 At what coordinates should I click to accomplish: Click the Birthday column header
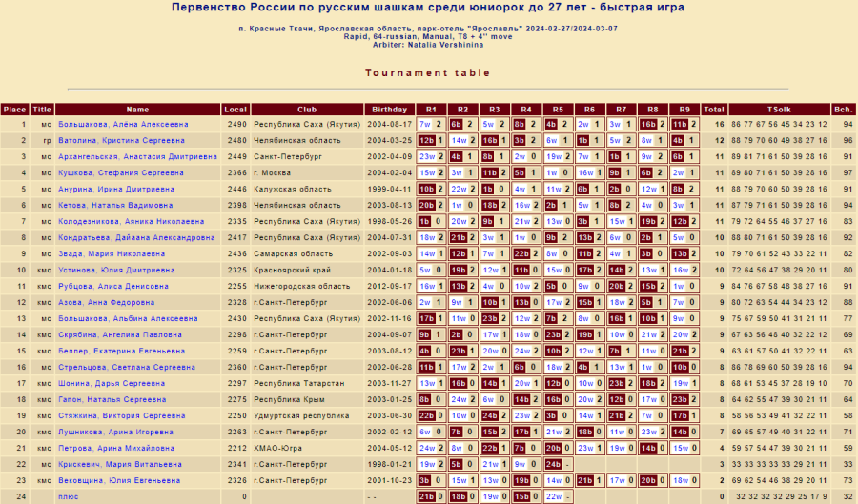tap(389, 109)
